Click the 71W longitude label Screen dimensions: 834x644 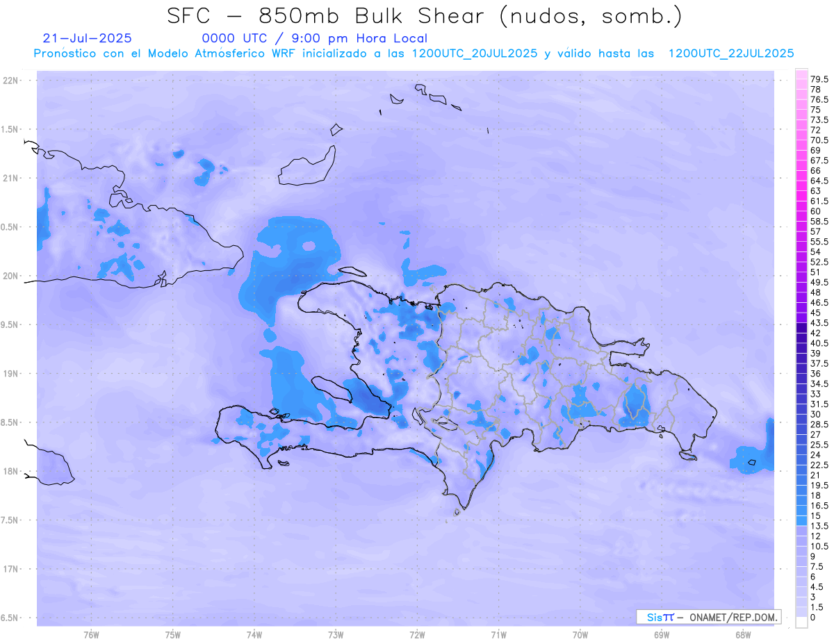click(x=498, y=635)
